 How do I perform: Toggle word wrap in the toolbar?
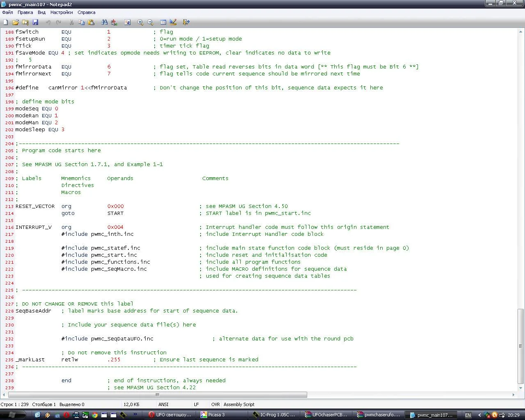127,22
